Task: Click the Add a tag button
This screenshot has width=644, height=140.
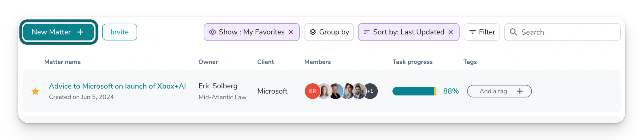Action: click(x=499, y=91)
